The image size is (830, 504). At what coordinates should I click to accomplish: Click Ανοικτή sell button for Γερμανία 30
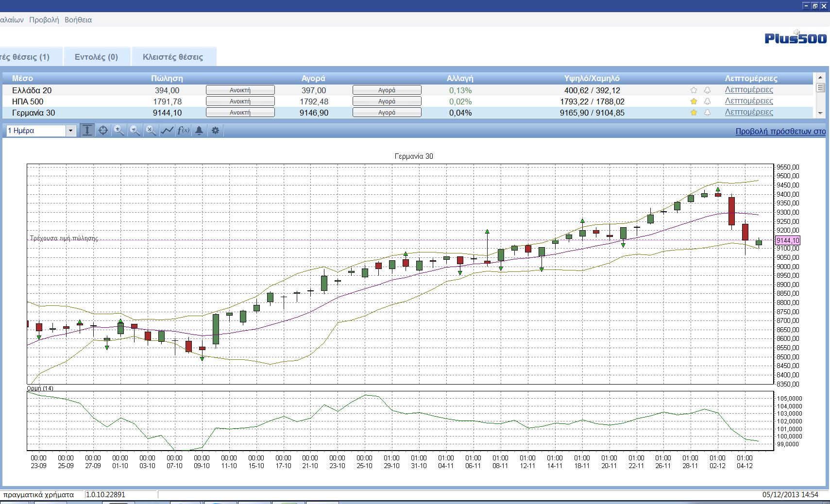pyautogui.click(x=240, y=113)
